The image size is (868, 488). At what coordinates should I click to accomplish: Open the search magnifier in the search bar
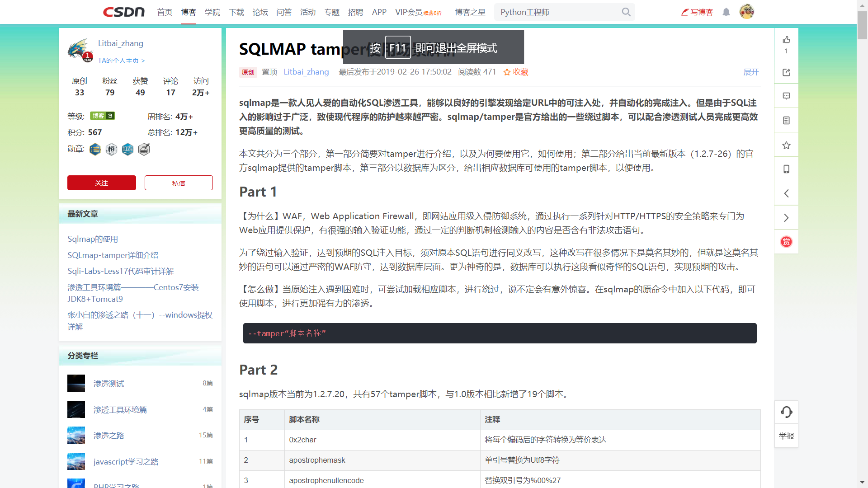coord(626,12)
